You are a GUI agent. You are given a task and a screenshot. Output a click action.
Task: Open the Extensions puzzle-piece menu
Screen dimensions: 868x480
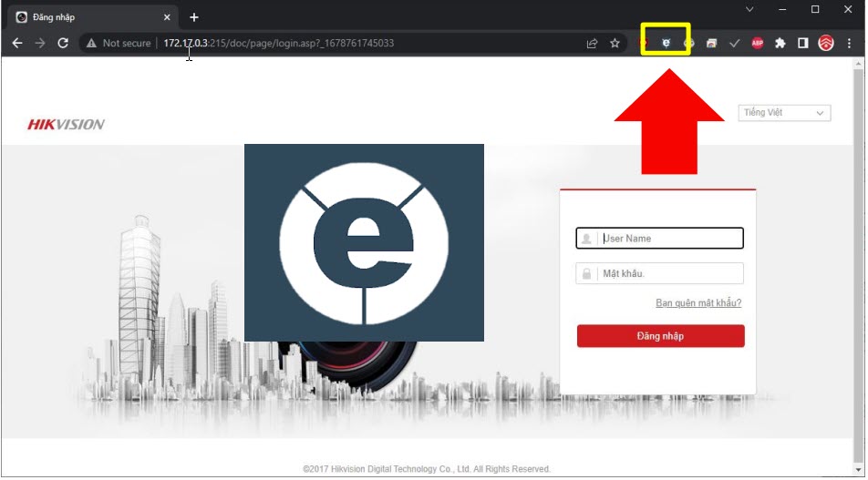(x=780, y=43)
